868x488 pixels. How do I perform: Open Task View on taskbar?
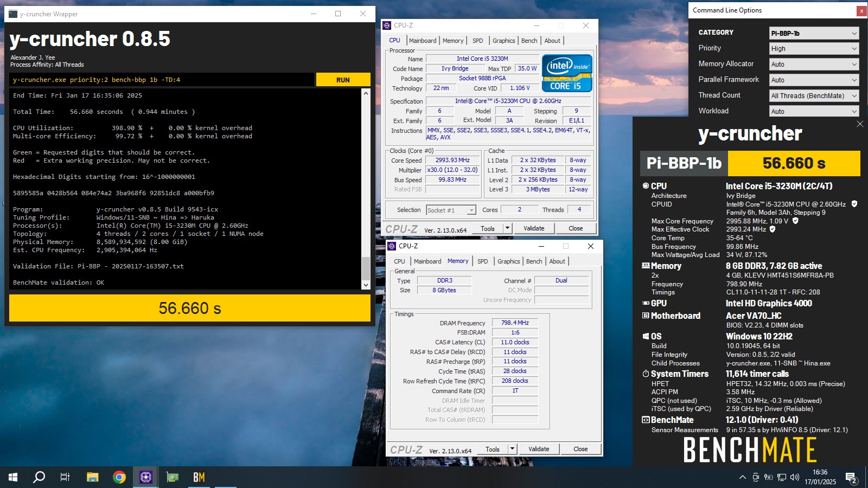click(65, 477)
